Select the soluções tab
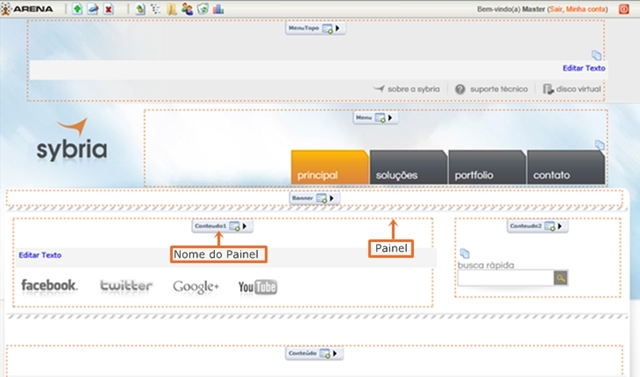Image resolution: width=640 pixels, height=377 pixels. [408, 167]
